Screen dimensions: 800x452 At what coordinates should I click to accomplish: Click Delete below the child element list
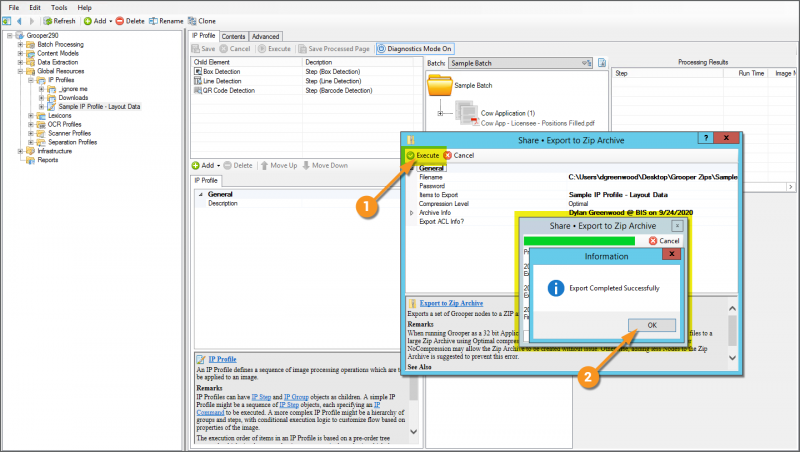tap(238, 165)
